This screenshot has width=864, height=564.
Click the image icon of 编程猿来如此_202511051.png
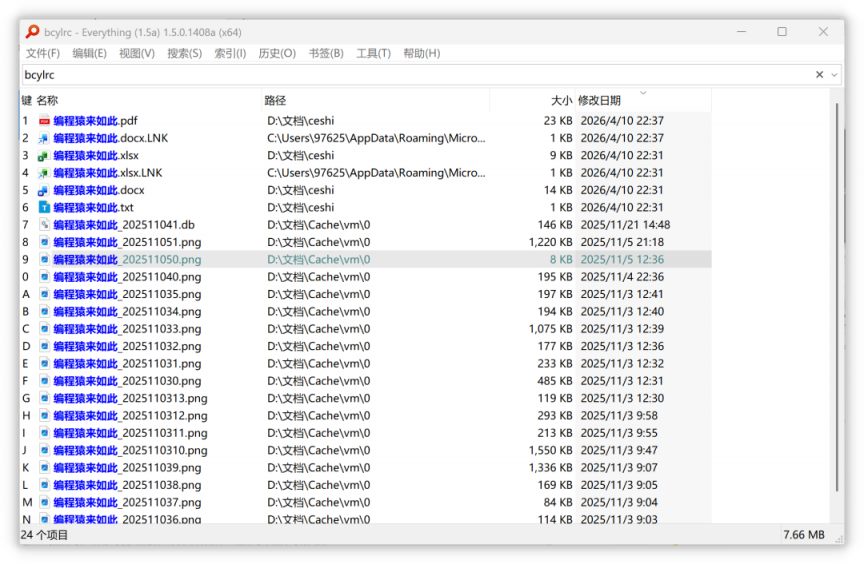coord(44,242)
